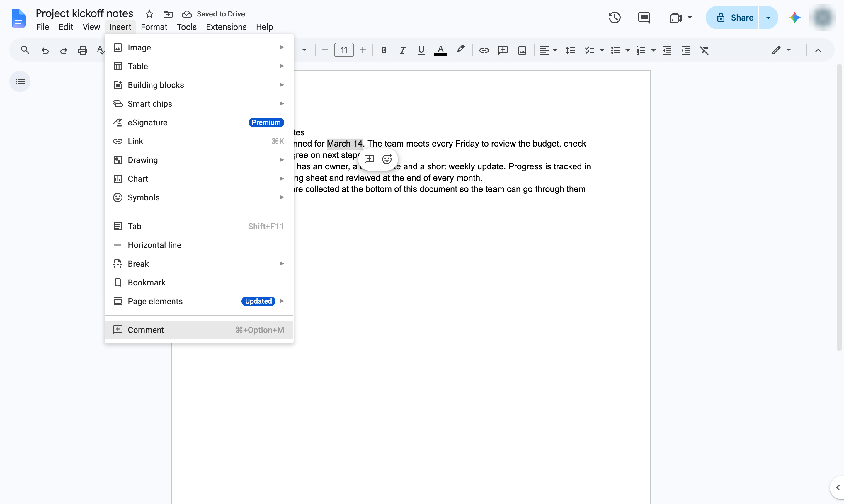Open numbered list options arrow

pyautogui.click(x=653, y=51)
